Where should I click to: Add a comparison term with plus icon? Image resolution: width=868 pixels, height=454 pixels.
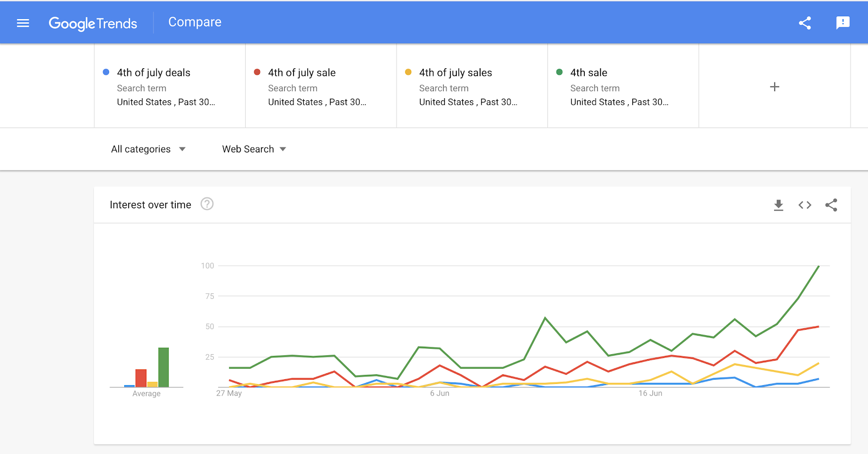(774, 87)
